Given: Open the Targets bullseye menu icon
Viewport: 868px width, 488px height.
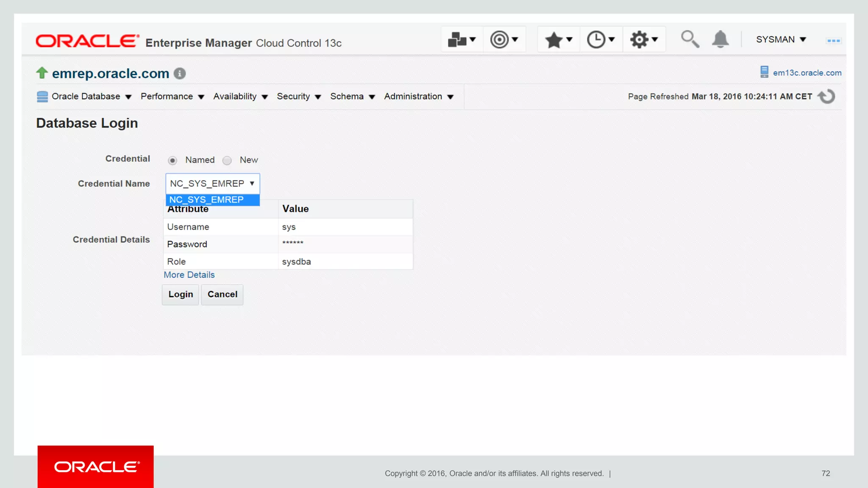Looking at the screenshot, I should pos(504,39).
